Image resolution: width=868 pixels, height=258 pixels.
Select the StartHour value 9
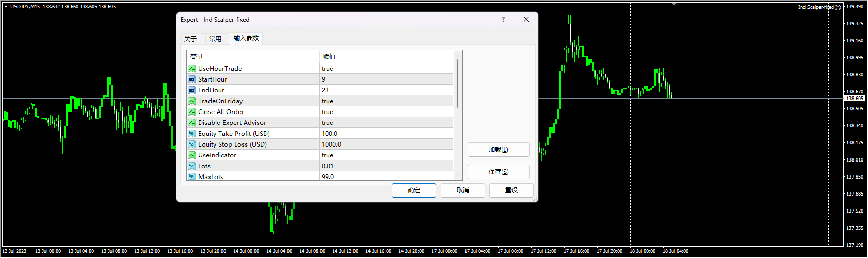tap(323, 79)
